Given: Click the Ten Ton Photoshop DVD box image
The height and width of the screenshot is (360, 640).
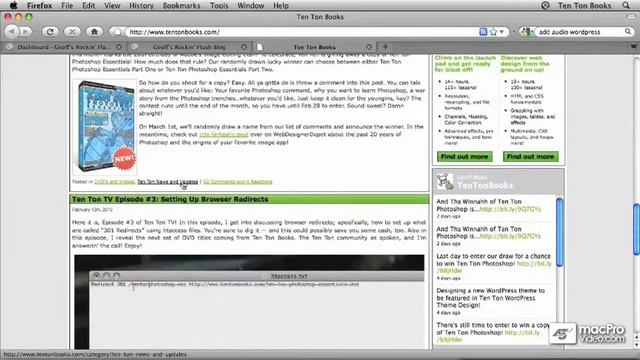Looking at the screenshot, I should pos(105,127).
